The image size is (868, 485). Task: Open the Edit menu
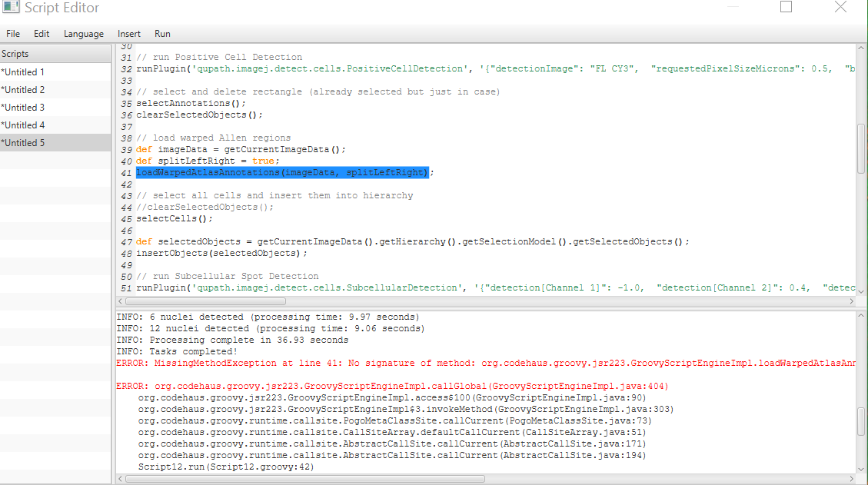(x=41, y=33)
